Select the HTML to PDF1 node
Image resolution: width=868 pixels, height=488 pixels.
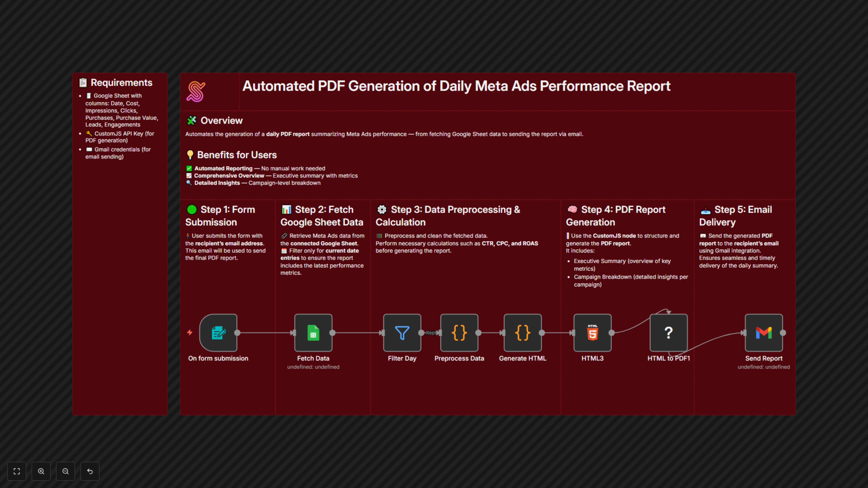pos(669,333)
